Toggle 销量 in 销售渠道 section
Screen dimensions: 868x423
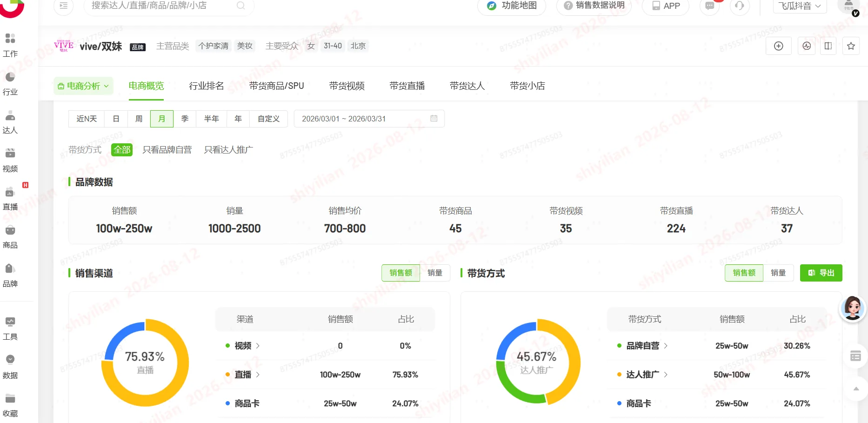coord(435,273)
